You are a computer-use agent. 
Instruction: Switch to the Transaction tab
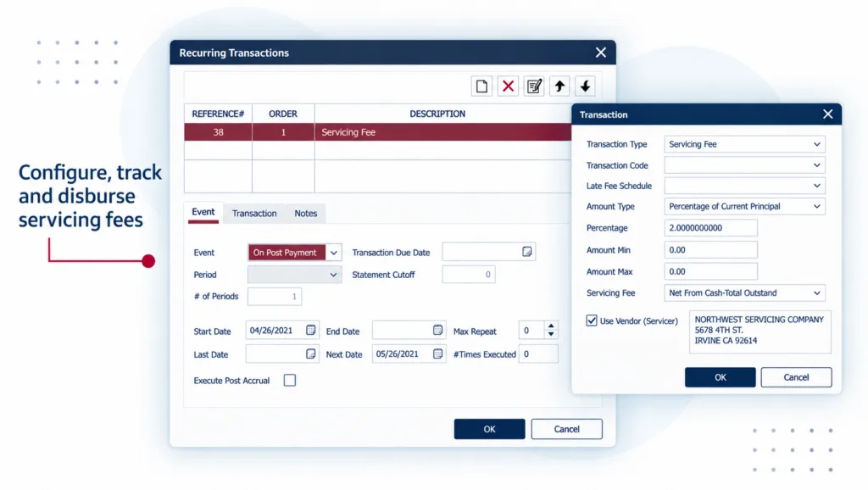point(254,213)
